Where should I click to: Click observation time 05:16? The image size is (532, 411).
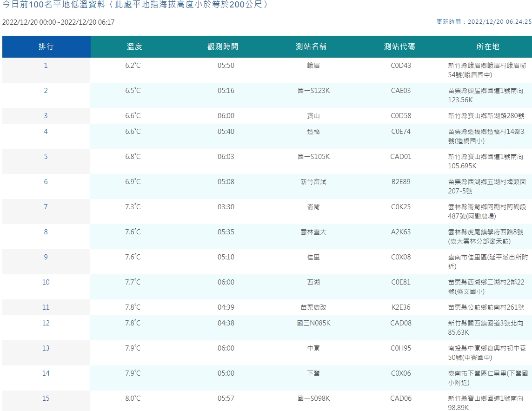pyautogui.click(x=226, y=91)
